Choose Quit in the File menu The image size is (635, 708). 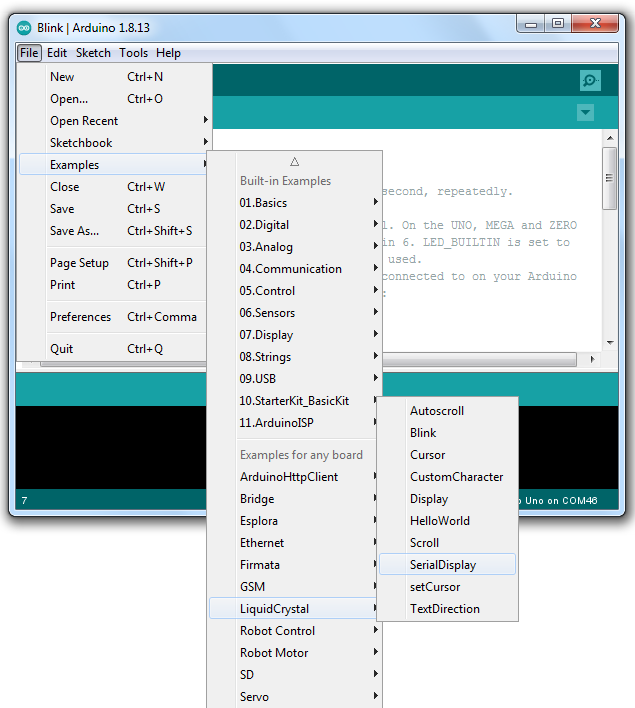113,349
